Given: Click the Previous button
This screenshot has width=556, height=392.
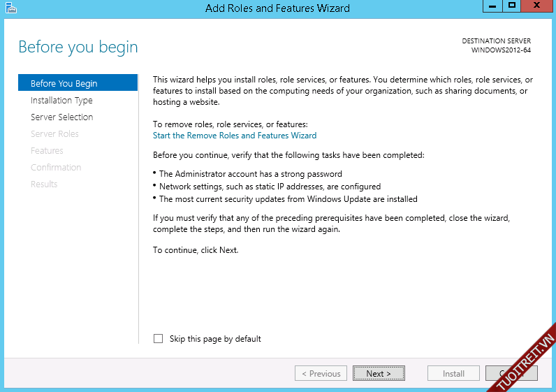Looking at the screenshot, I should click(x=321, y=374).
